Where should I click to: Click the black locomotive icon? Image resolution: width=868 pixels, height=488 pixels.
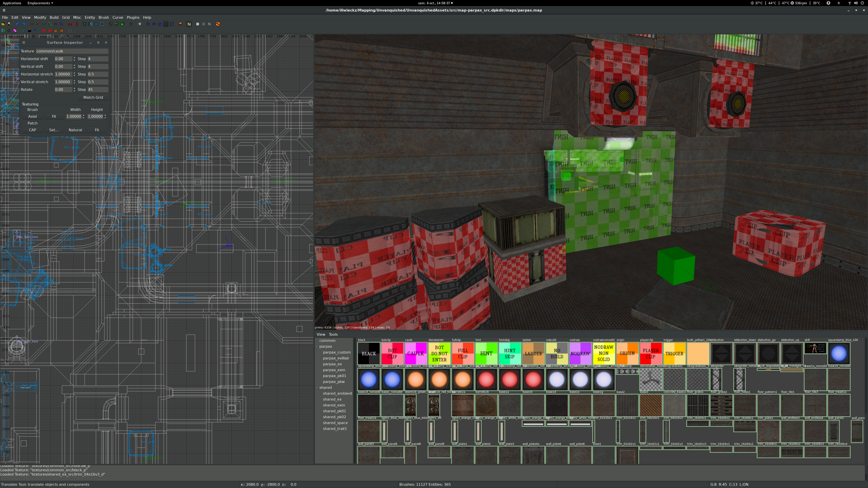(29, 31)
